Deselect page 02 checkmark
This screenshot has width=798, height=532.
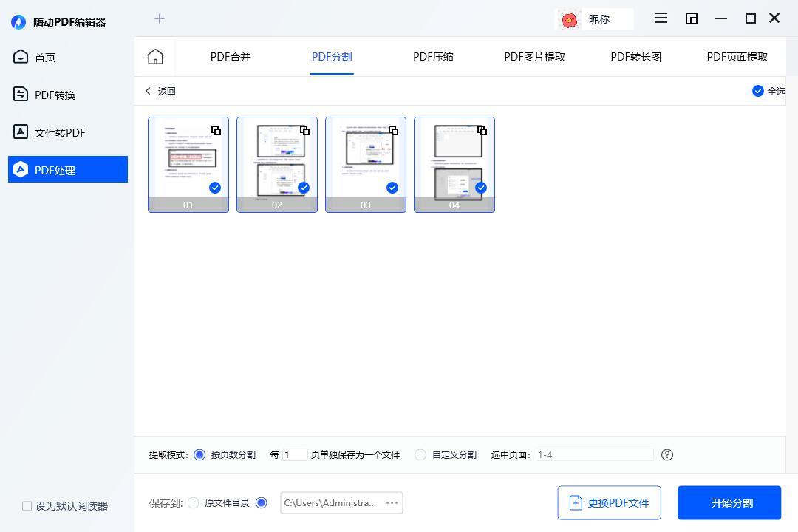pos(304,188)
